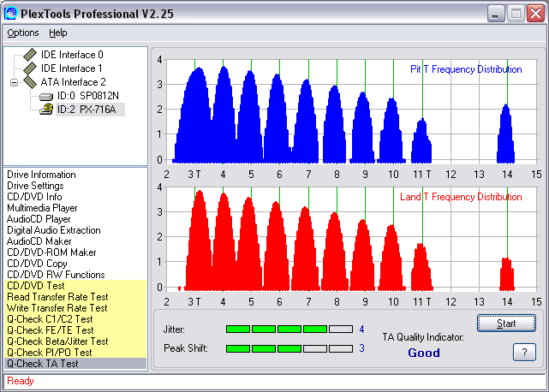Click the Peak Shift level indicator bar
The width and height of the screenshot is (549, 392).
[289, 348]
